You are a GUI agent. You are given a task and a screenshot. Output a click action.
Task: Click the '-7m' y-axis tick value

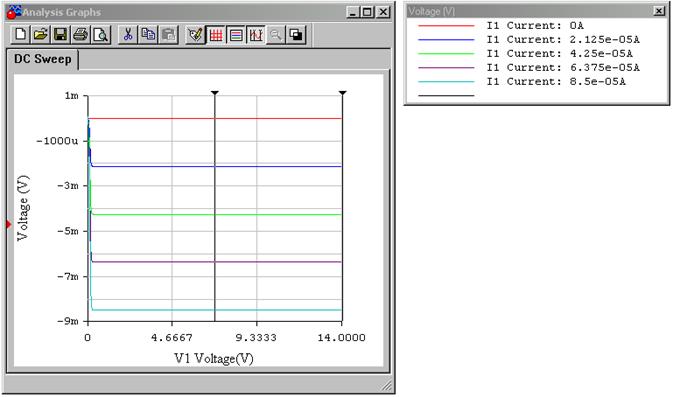[x=68, y=276]
